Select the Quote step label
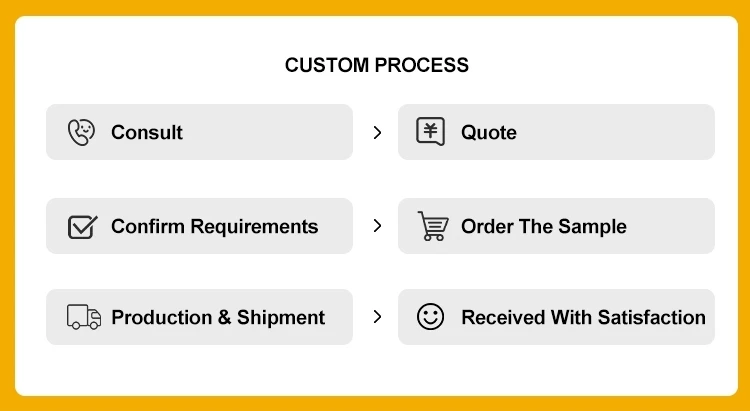 [489, 132]
